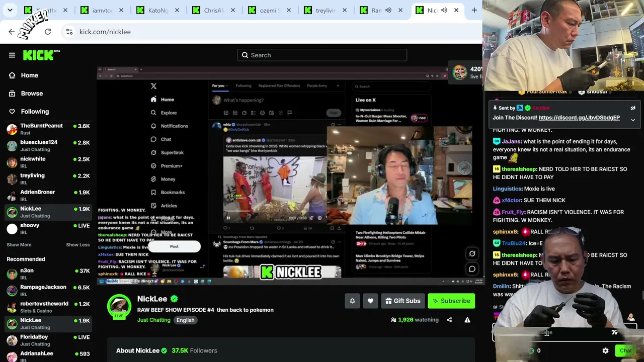The width and height of the screenshot is (644, 362).
Task: Click FloridaBoy channel avatar
Action: click(12, 340)
